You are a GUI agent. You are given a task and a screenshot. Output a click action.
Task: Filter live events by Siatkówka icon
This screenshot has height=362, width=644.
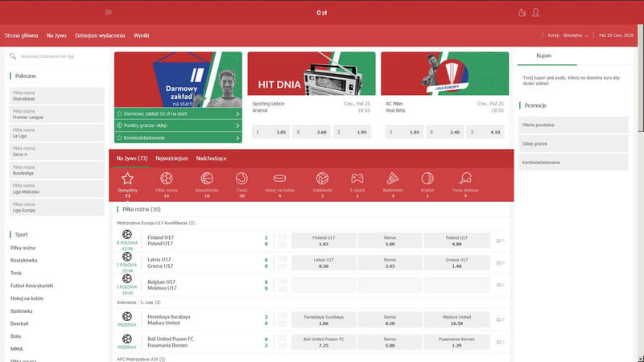pyautogui.click(x=322, y=179)
